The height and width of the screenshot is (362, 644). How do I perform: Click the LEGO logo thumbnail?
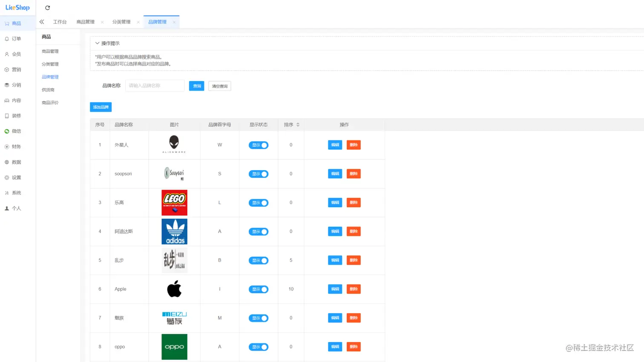click(x=175, y=202)
